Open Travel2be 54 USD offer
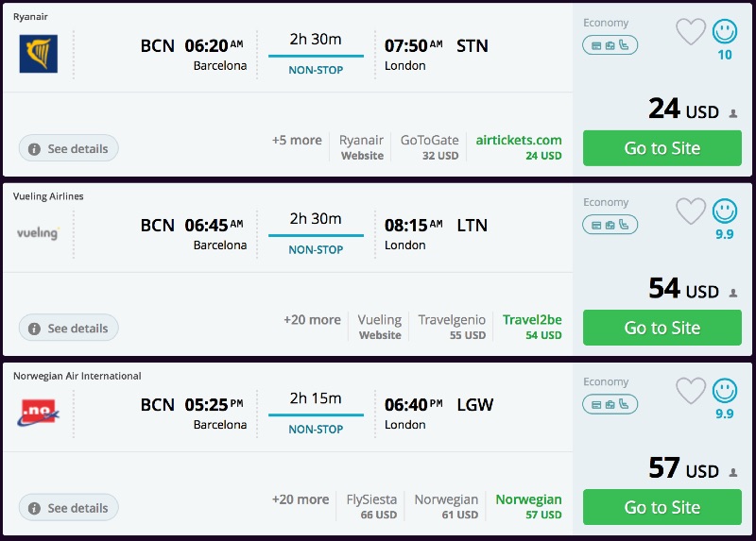Screen dimensions: 756x541 [x=532, y=327]
